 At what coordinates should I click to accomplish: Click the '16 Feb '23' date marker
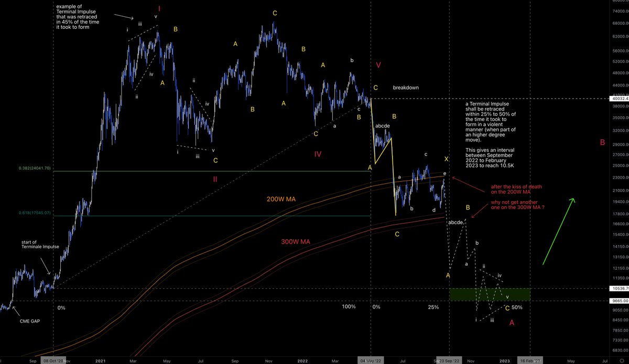(530, 360)
